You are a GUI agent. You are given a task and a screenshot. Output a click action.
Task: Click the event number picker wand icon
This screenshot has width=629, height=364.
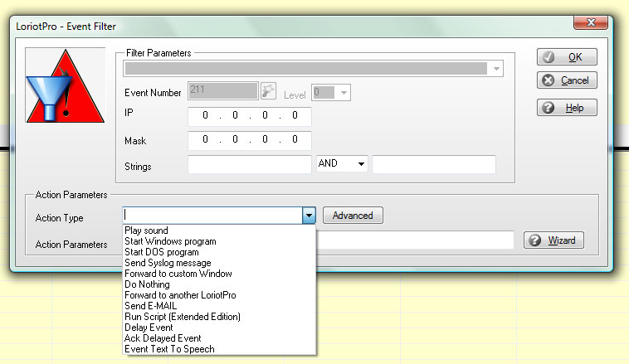[268, 90]
